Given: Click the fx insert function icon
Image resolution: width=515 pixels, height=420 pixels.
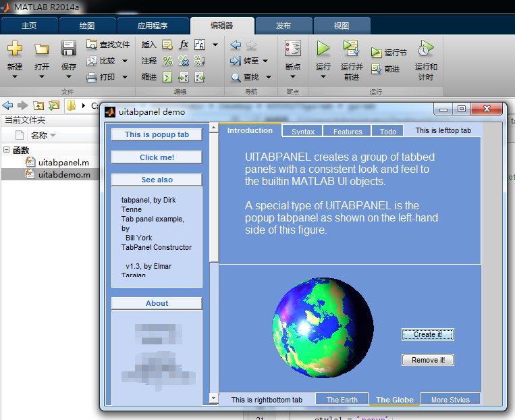Looking at the screenshot, I should [x=184, y=45].
